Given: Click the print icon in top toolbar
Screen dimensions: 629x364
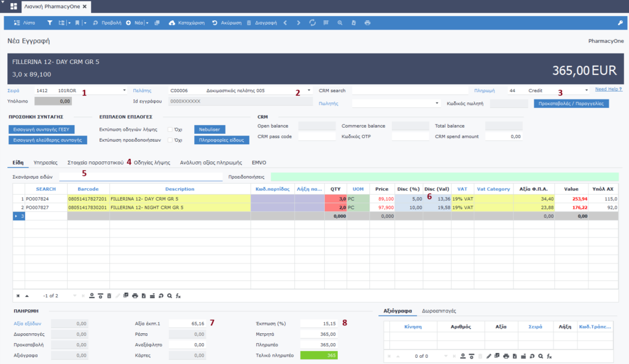Looking at the screenshot, I should tap(367, 23).
